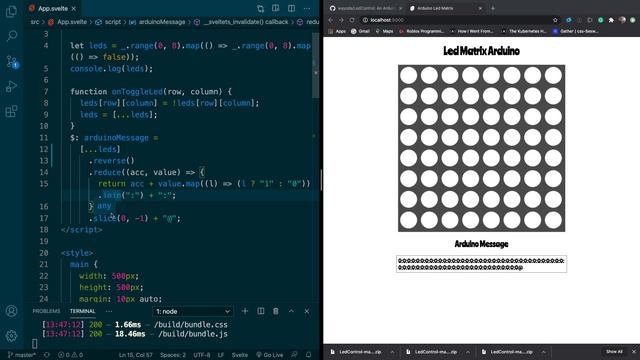Click the open changes icon in editor toolbar
This screenshot has width=640, height=360.
(x=260, y=8)
